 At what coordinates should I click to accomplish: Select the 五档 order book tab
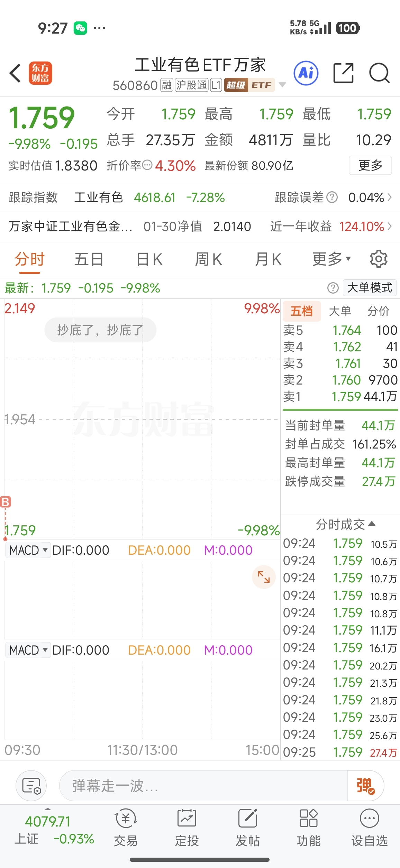click(302, 311)
